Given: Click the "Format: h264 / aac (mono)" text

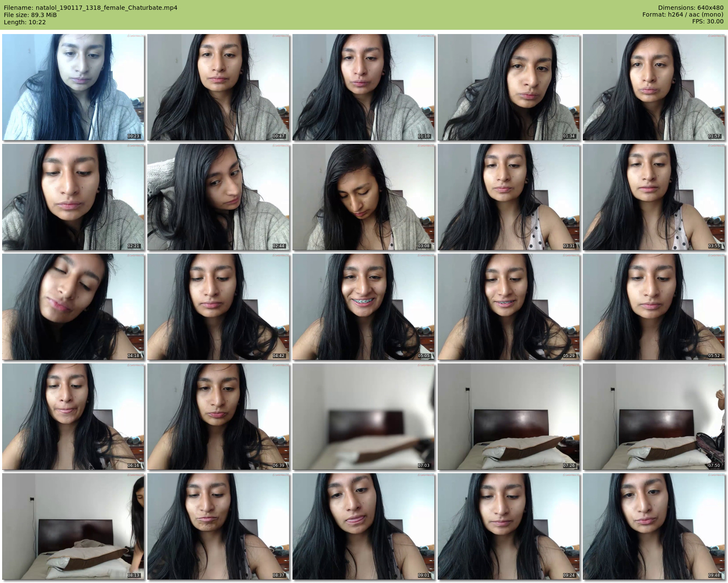Looking at the screenshot, I should pyautogui.click(x=683, y=15).
